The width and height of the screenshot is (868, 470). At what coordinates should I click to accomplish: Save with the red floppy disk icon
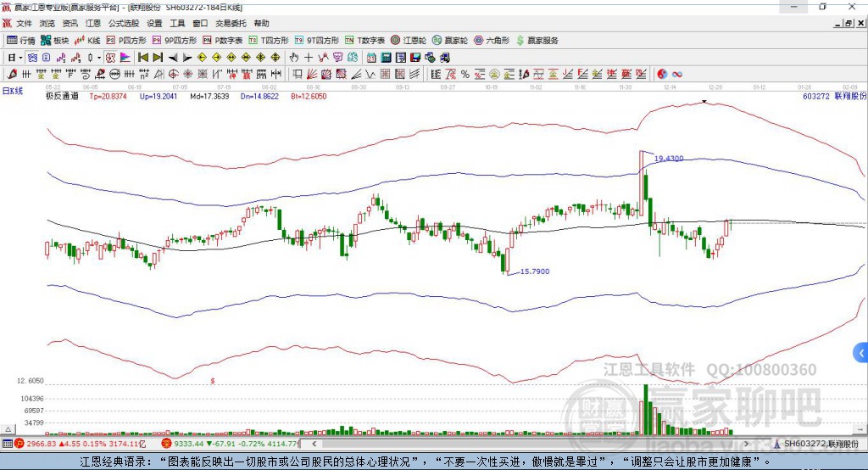415,58
